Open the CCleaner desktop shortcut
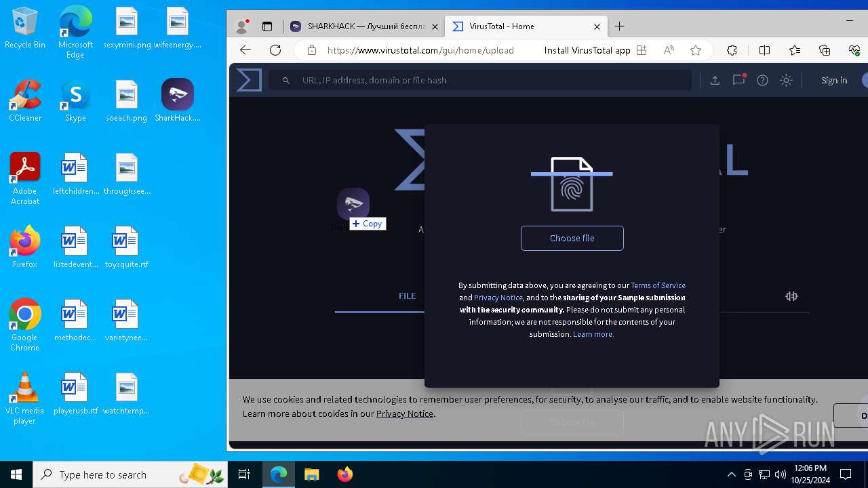The width and height of the screenshot is (868, 488). click(24, 101)
